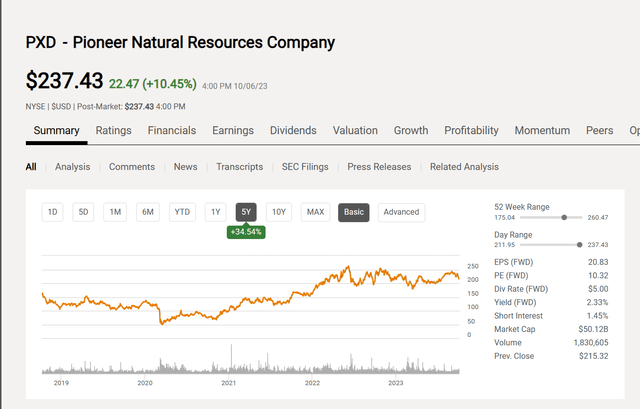This screenshot has height=409, width=640.
Task: Open the Dividends tab
Action: [x=293, y=131]
